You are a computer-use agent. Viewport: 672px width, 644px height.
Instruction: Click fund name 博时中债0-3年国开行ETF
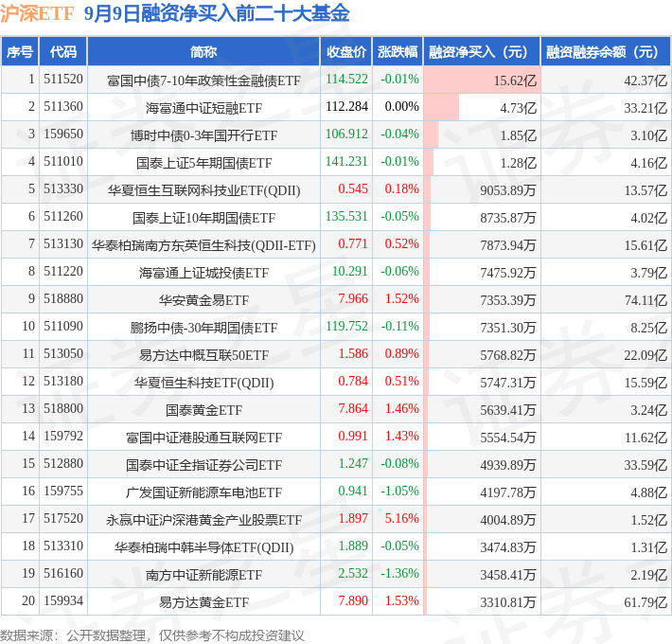tap(203, 135)
